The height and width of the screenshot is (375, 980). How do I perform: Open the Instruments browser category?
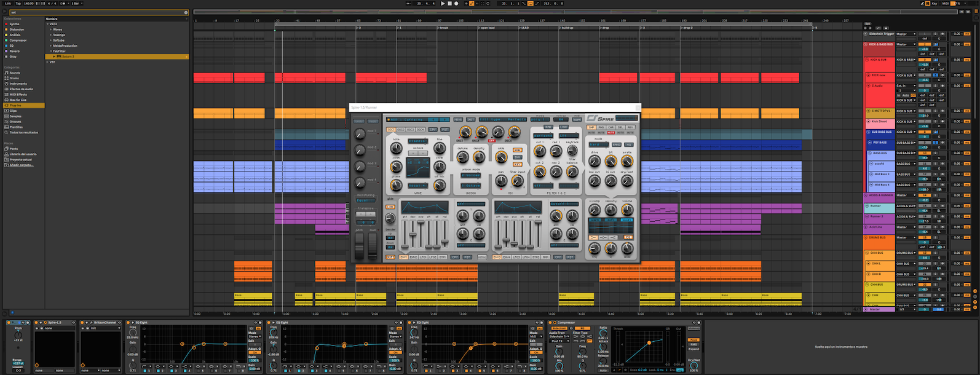tap(18, 84)
